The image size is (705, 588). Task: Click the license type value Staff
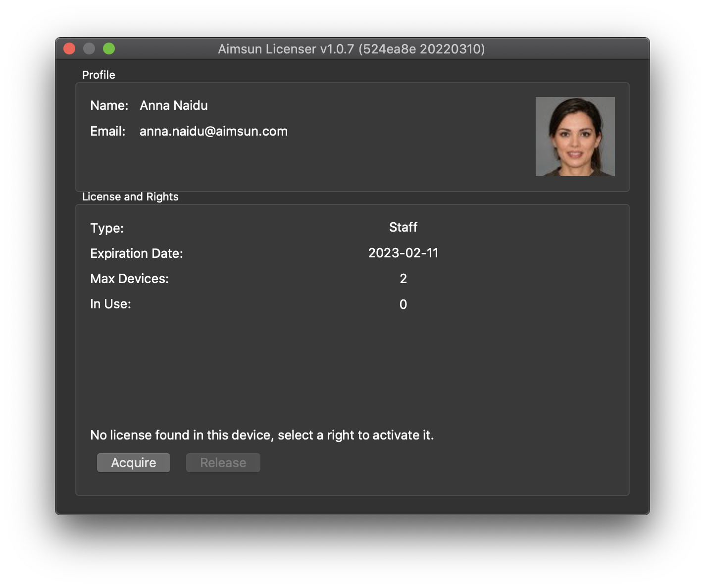403,227
